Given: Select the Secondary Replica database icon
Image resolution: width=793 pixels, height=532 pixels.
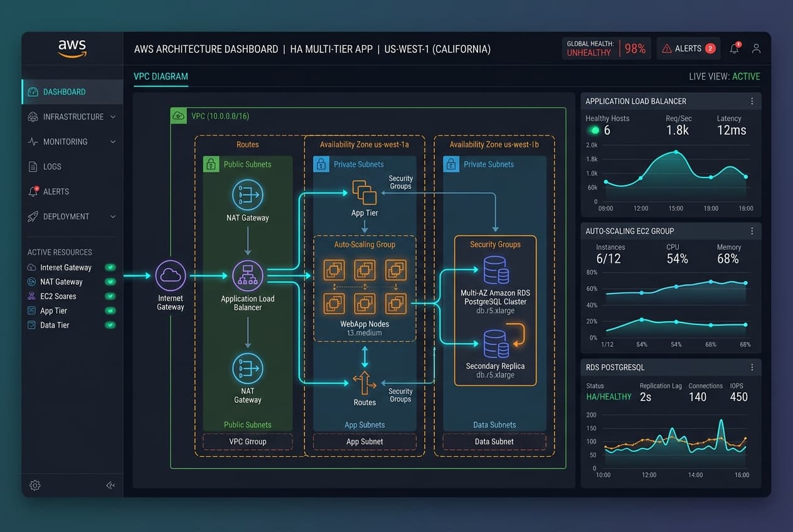Looking at the screenshot, I should (496, 343).
